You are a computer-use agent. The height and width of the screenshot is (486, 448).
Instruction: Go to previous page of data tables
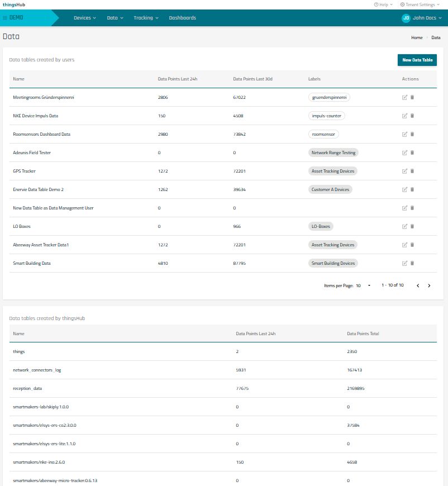coord(418,285)
